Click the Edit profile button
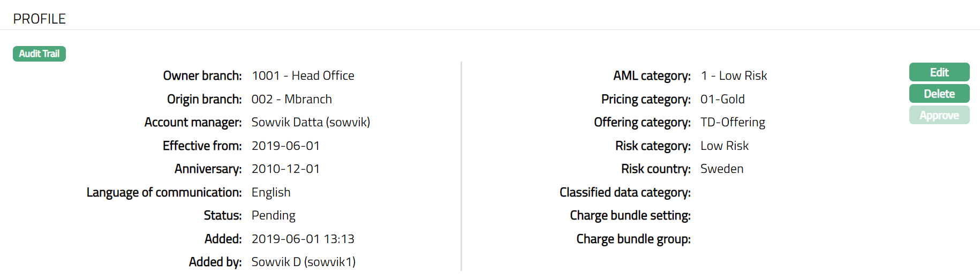The height and width of the screenshot is (280, 980). pyautogui.click(x=939, y=72)
